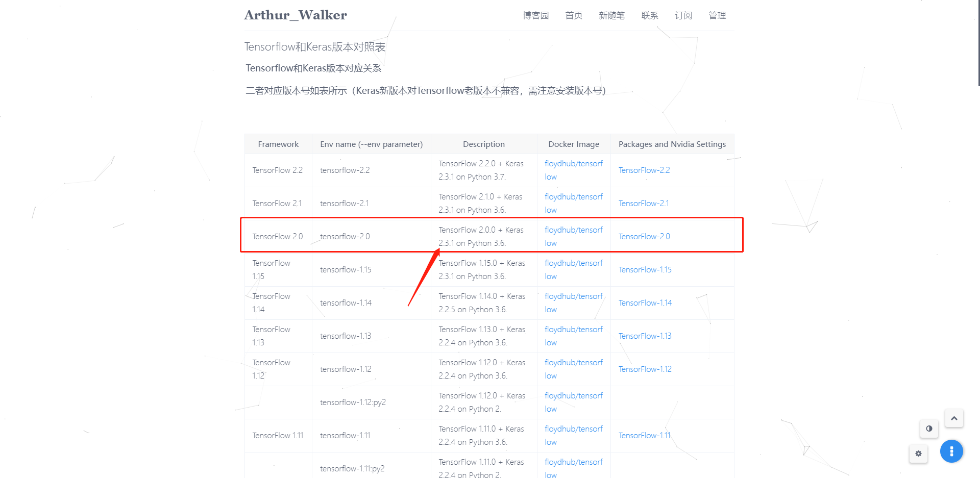The image size is (980, 478).
Task: Open the TensorFlow-1.14 packages link
Action: tap(645, 303)
